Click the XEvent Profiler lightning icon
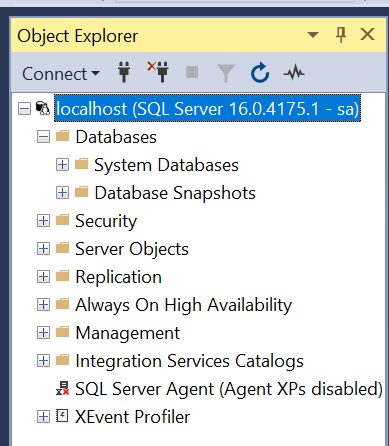This screenshot has width=389, height=446. (62, 416)
